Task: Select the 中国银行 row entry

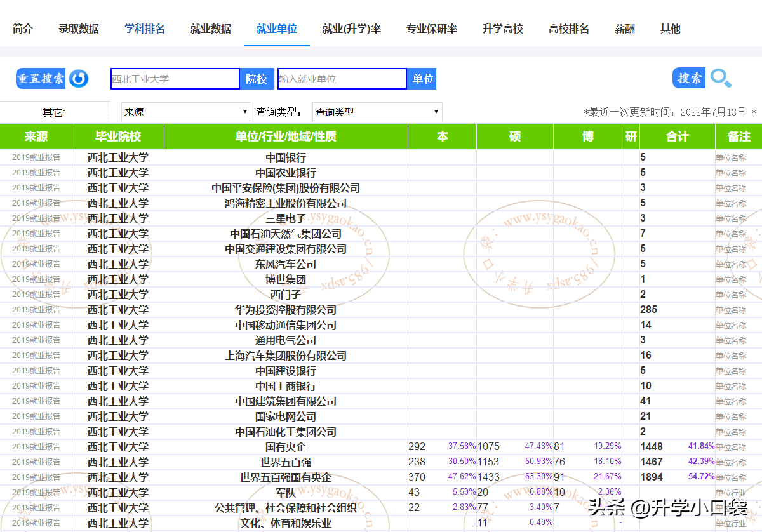Action: (x=286, y=157)
